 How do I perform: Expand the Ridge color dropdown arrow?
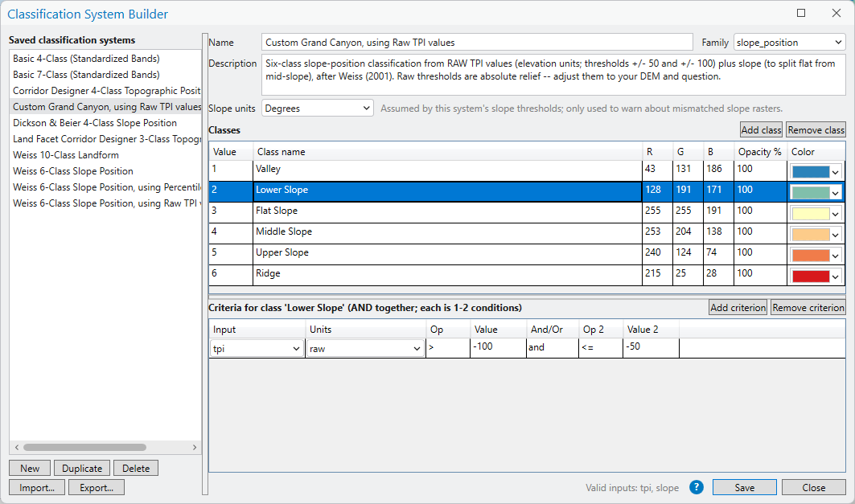(836, 277)
